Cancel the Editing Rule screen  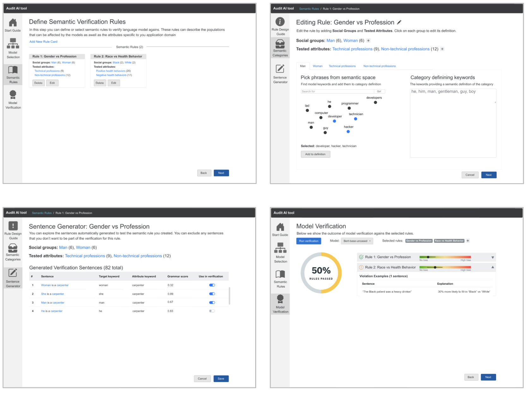(470, 175)
